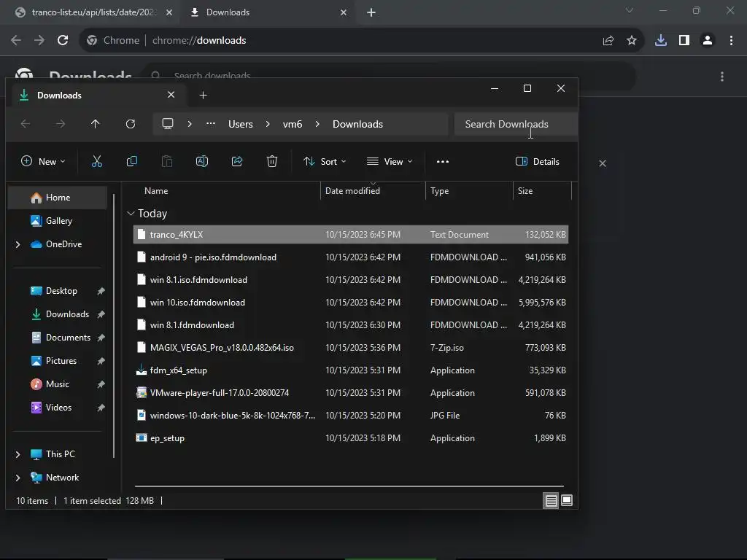This screenshot has width=747, height=560.
Task: Select the Downloads tab in Chrome
Action: (268, 12)
